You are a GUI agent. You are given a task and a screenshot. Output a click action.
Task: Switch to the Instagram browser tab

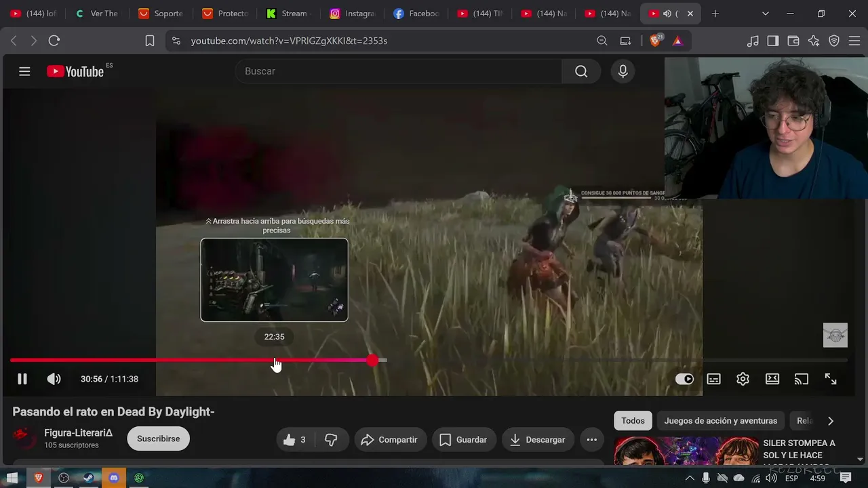(x=352, y=14)
